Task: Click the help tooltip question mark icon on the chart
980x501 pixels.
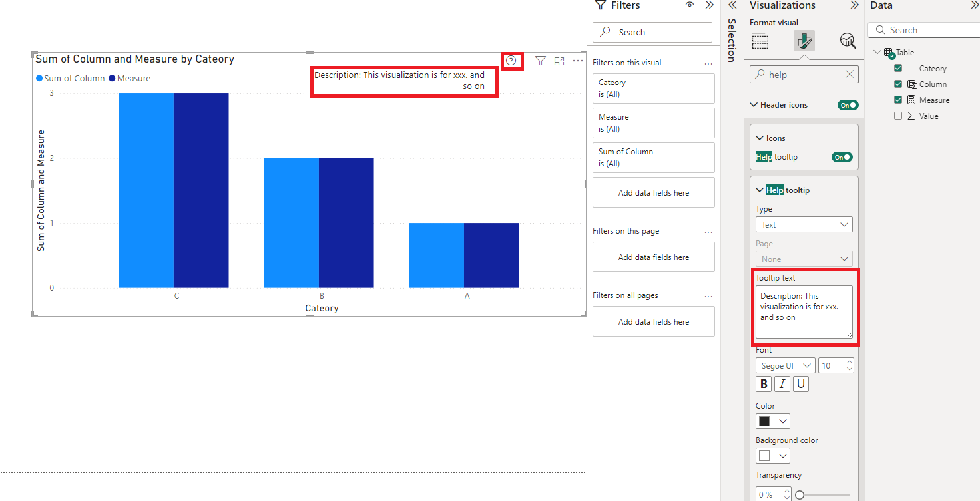Action: pos(511,61)
